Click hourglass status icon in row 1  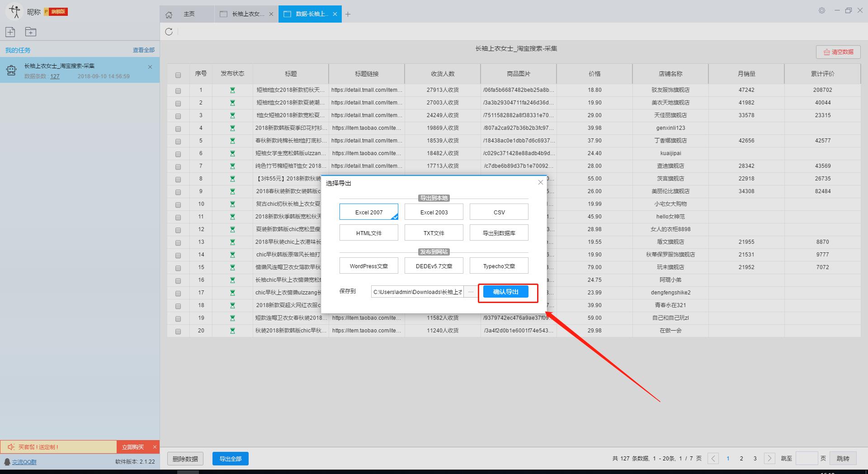click(232, 90)
